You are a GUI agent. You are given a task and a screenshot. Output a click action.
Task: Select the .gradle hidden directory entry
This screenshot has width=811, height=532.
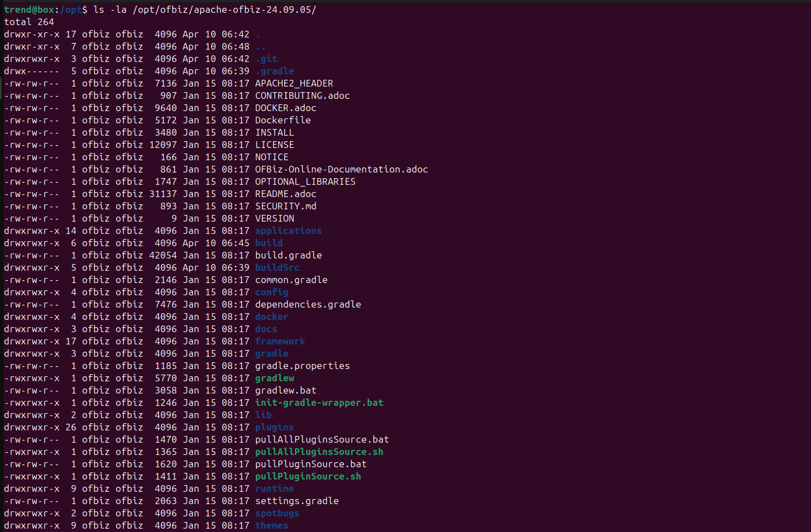coord(274,71)
